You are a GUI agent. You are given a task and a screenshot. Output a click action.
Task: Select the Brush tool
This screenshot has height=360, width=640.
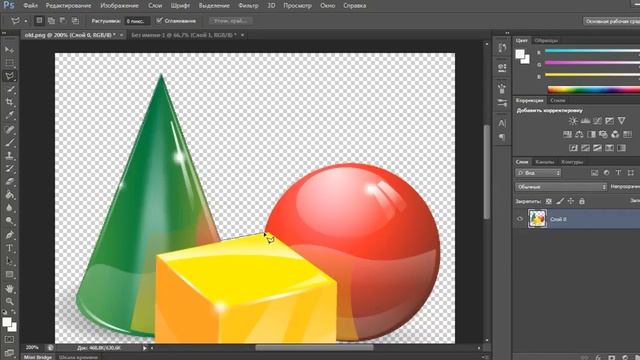[x=9, y=142]
